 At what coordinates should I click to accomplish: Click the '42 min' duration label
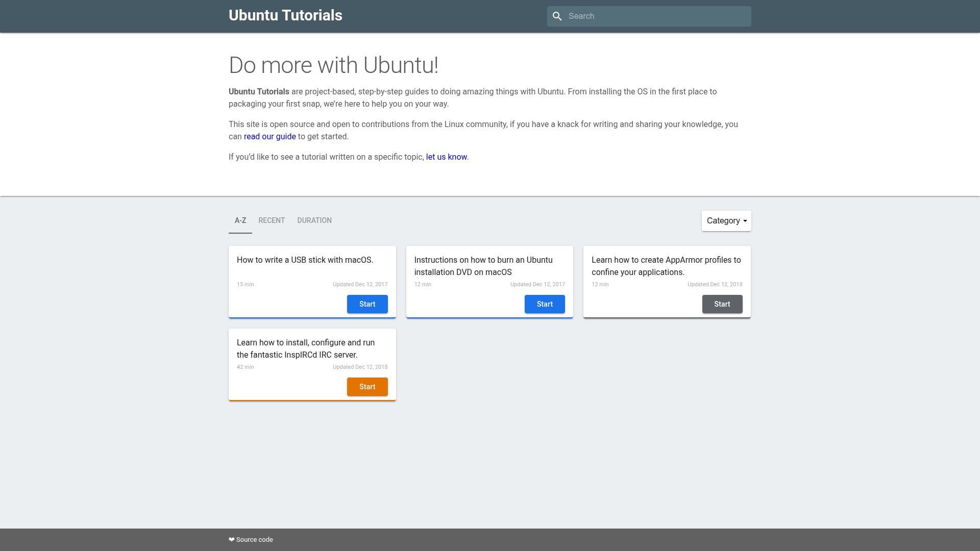point(246,367)
